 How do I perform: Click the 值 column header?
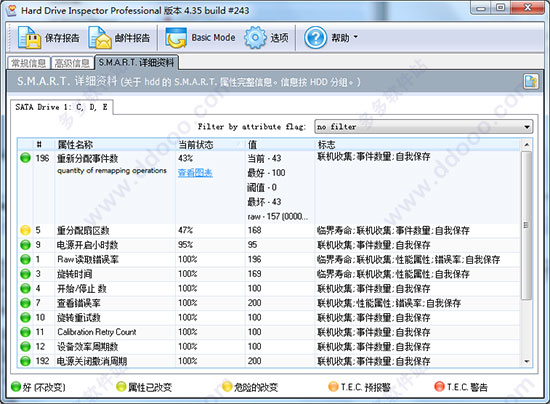252,144
